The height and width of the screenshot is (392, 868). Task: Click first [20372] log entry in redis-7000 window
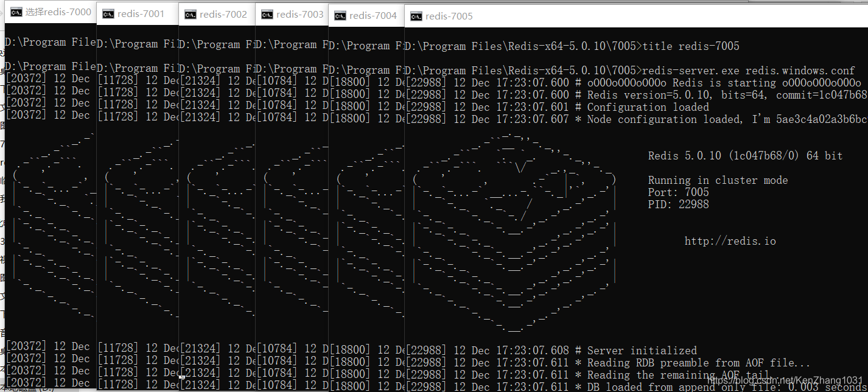tap(47, 79)
